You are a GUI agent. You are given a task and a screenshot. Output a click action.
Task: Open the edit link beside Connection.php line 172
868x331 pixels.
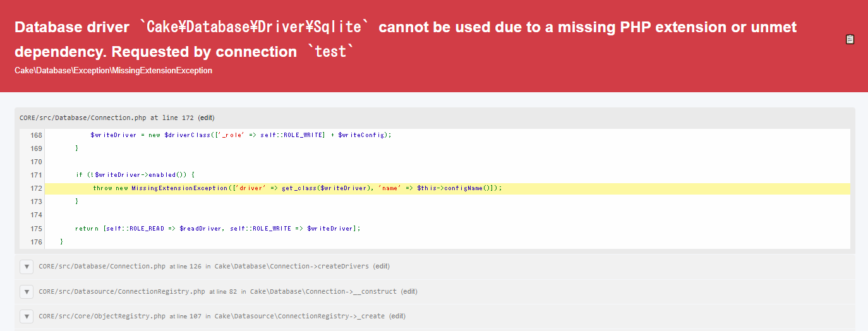tap(207, 118)
